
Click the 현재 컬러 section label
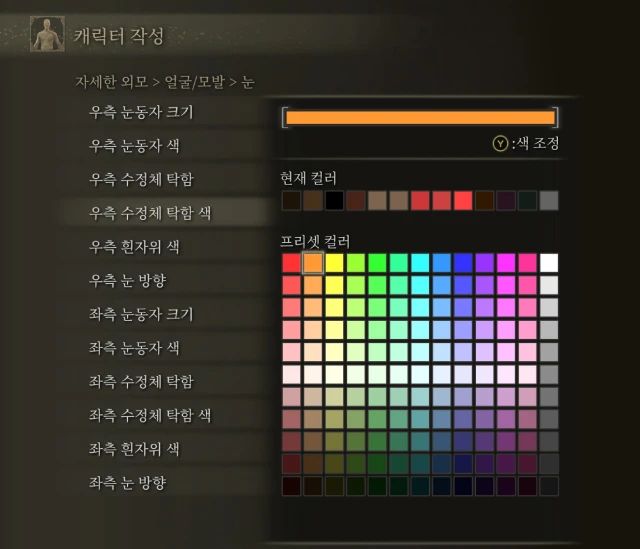pyautogui.click(x=309, y=178)
